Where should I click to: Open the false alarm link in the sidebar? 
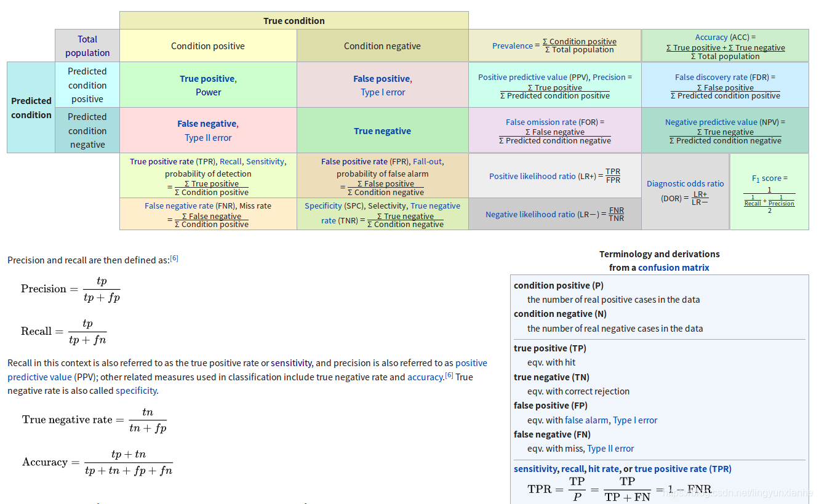click(x=586, y=420)
